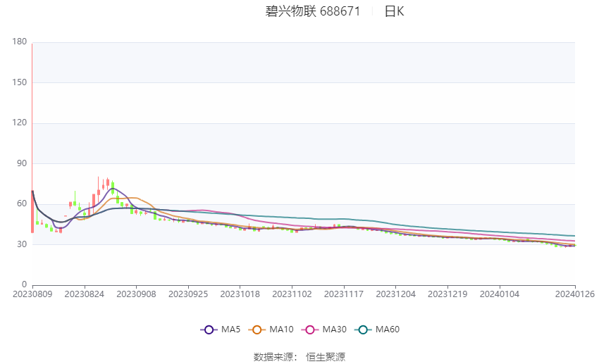This screenshot has width=599, height=364.
Task: Click y-axis value 30
Action: coord(22,244)
